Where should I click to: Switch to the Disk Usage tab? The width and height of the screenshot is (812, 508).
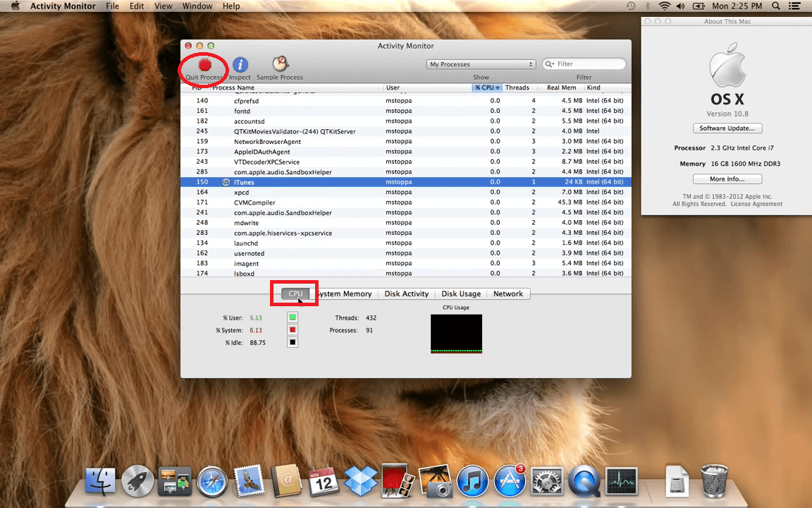tap(461, 294)
